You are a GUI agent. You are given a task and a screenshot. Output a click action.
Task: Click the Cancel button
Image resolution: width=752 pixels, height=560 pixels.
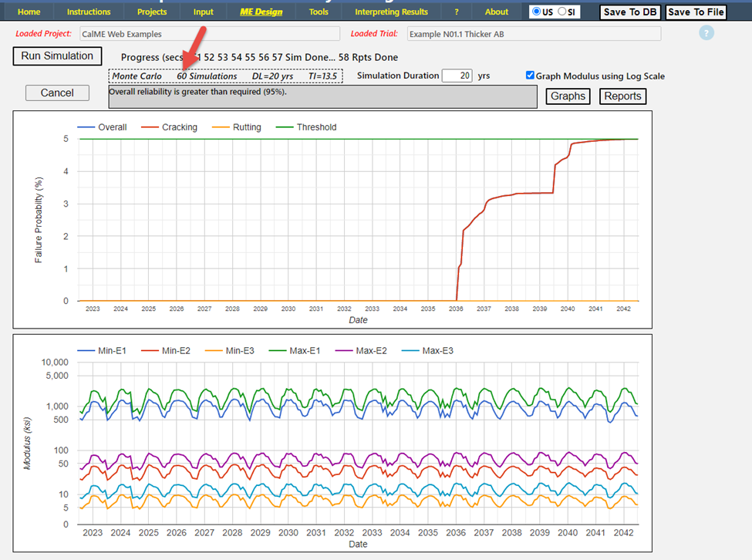[x=57, y=93]
